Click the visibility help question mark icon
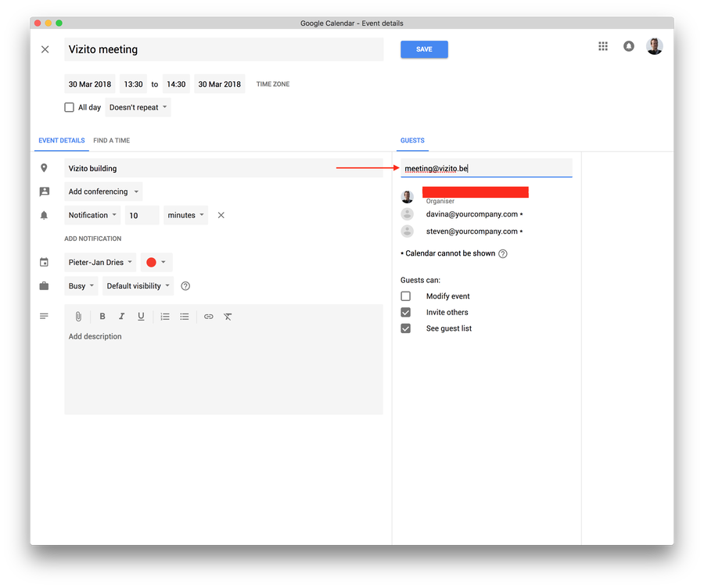Screen dimensions: 704x588 185,286
